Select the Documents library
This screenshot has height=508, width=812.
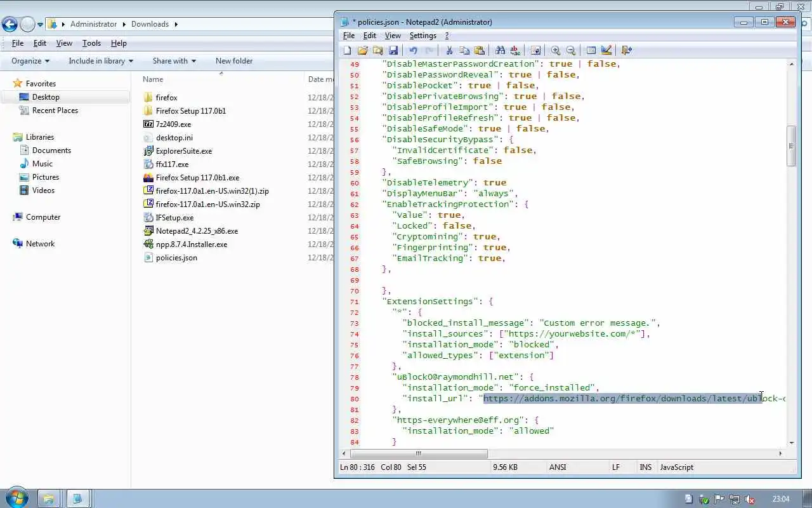pos(51,150)
